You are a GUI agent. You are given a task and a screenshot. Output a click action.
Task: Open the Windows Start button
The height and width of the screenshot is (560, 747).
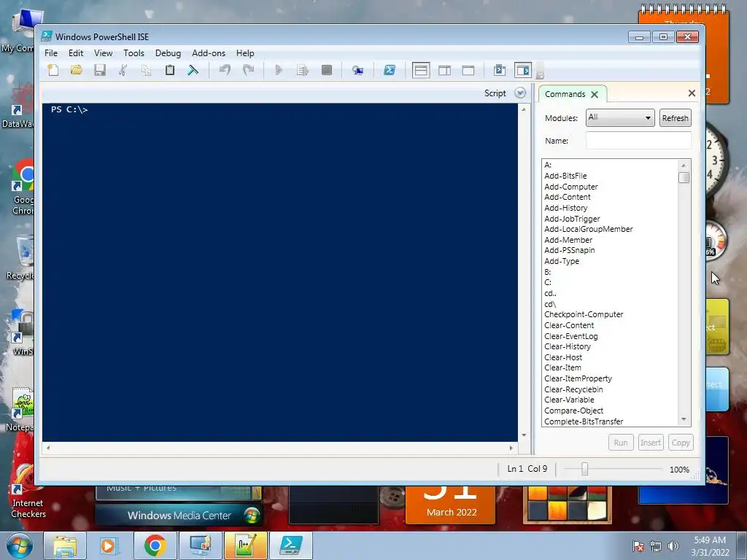pyautogui.click(x=19, y=545)
